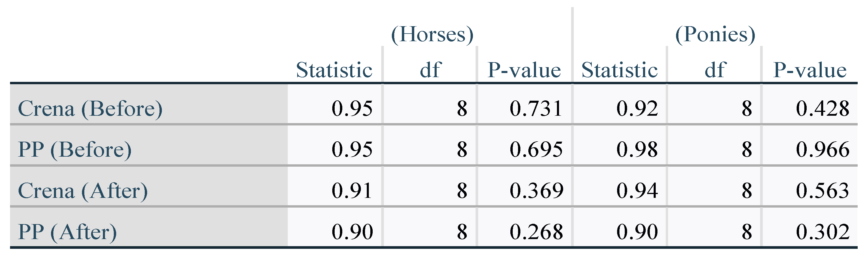Select the cell showing P-value 0.731
Viewport: 868px width, 260px height.
pos(536,109)
